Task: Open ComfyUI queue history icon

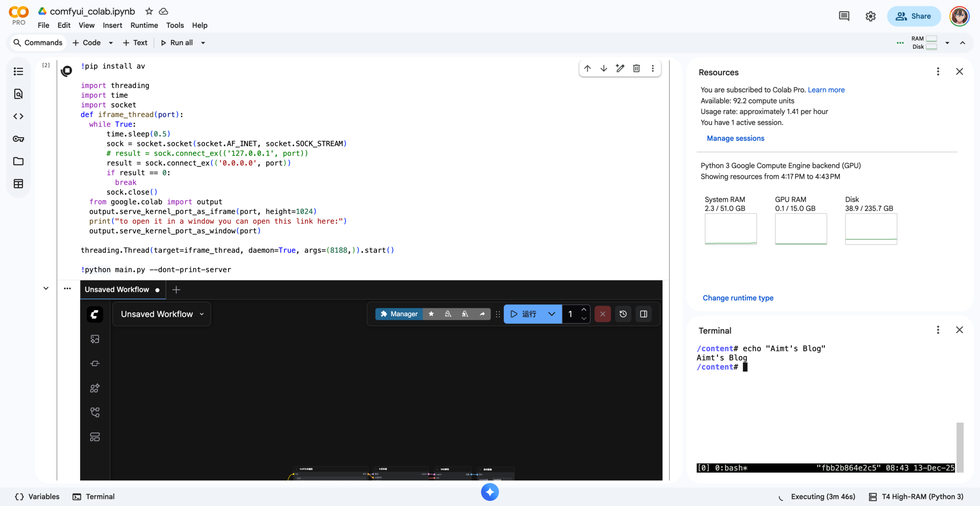Action: 623,314
